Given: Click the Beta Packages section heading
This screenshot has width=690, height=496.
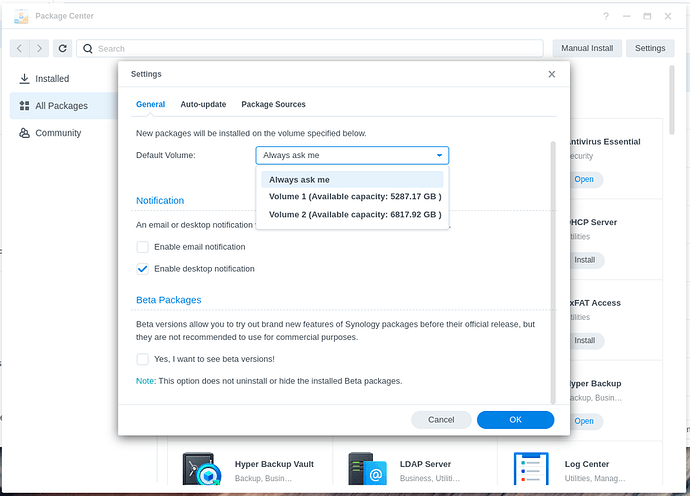Looking at the screenshot, I should tap(169, 300).
